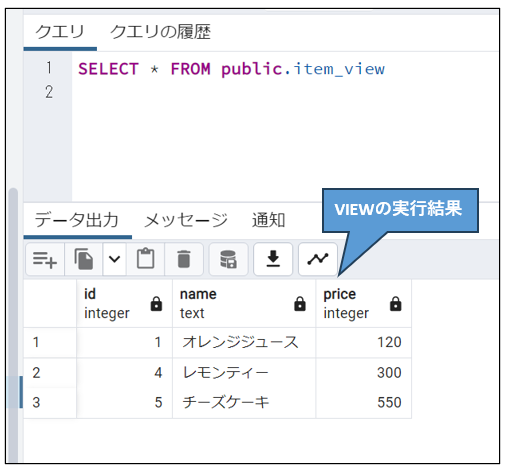Click the Save data changes icon
Screen dimensions: 506x472
[x=228, y=259]
